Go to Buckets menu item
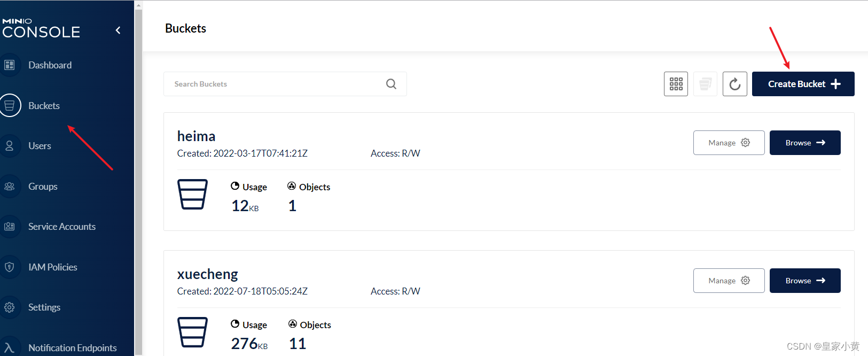 click(x=44, y=106)
